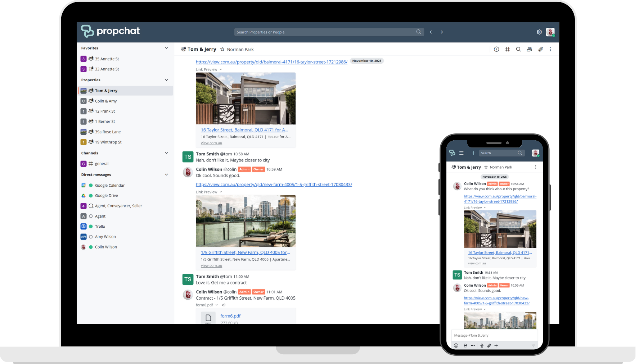Tap the hamburger menu icon on phone
Image resolution: width=639 pixels, height=364 pixels.
pyautogui.click(x=461, y=153)
